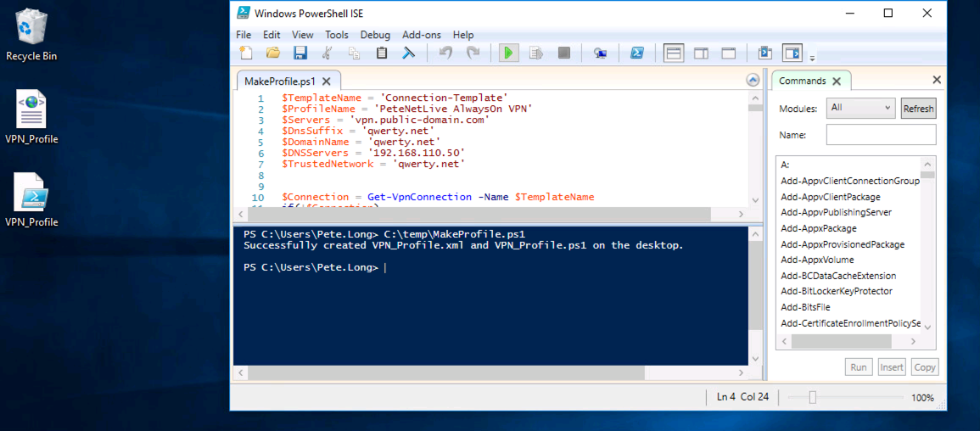Focus the Name input field
The width and height of the screenshot is (980, 431).
881,134
